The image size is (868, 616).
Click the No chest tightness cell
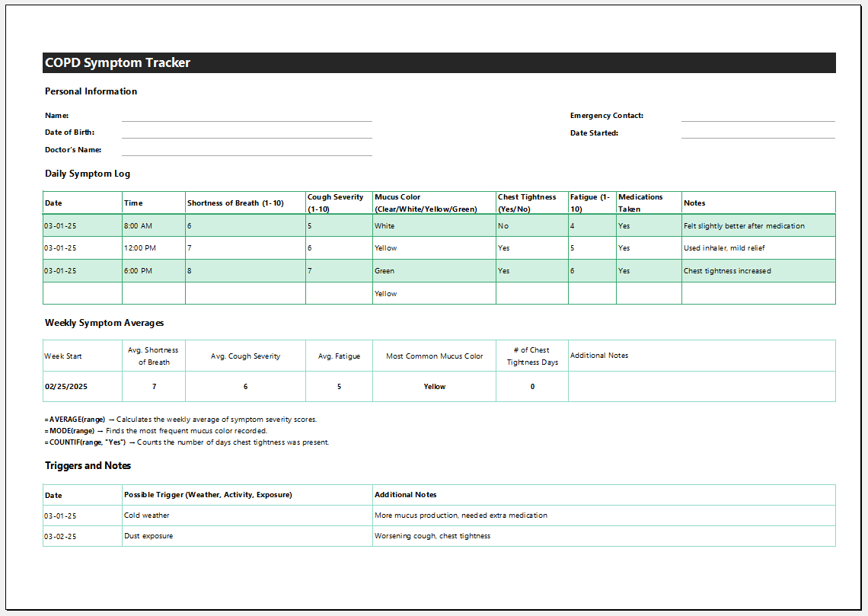tap(532, 226)
